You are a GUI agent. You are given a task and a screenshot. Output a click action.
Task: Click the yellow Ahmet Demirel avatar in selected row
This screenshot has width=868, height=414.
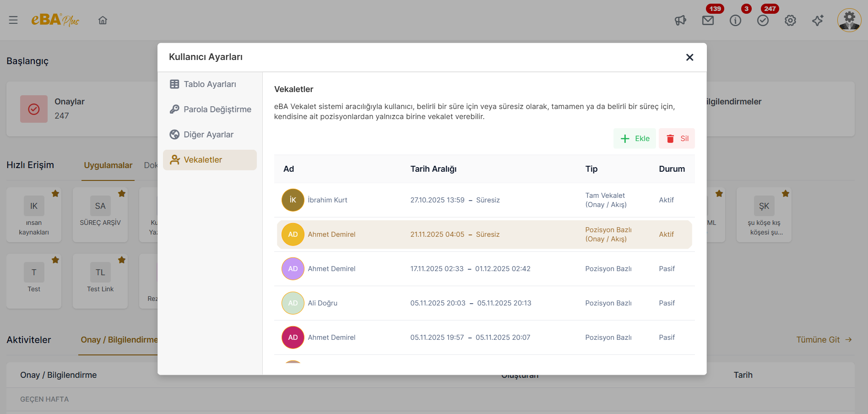(293, 234)
